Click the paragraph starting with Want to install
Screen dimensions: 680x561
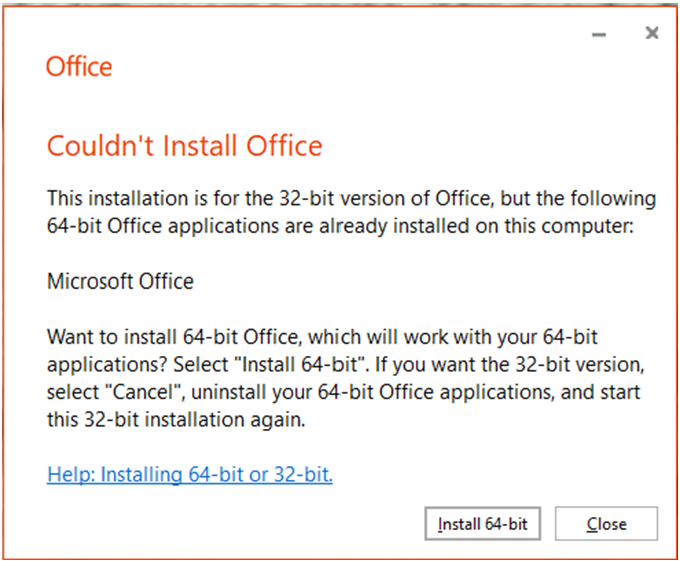tap(346, 378)
